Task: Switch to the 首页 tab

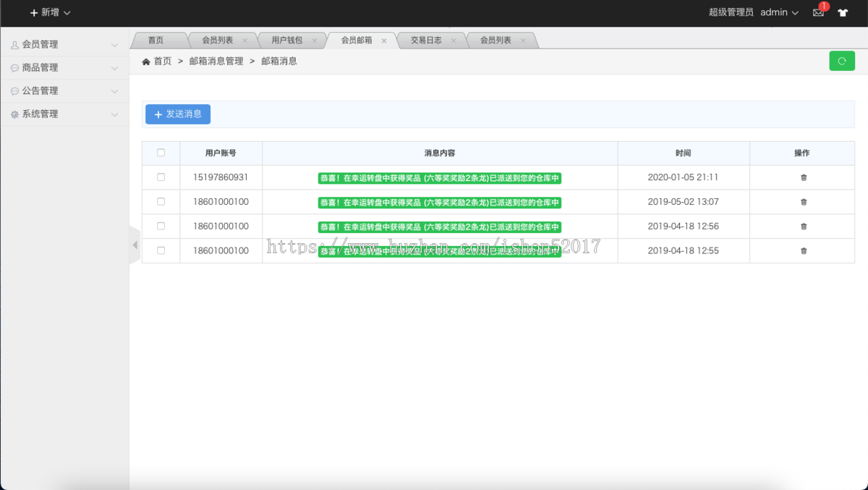Action: 156,41
